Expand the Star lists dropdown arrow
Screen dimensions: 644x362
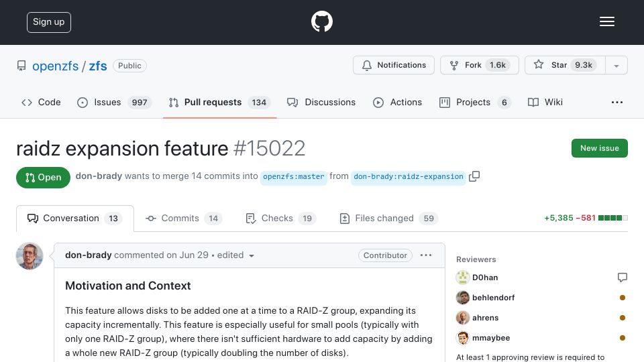click(x=616, y=66)
